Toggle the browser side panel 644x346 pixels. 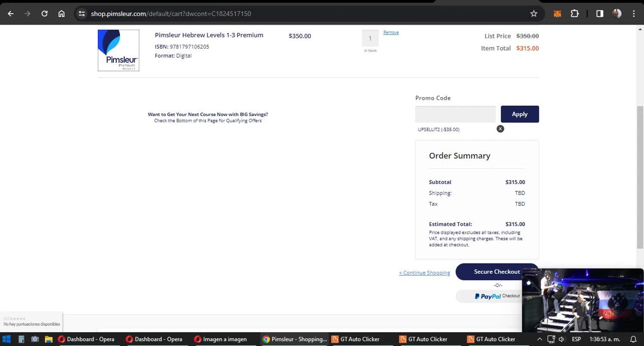(x=600, y=14)
